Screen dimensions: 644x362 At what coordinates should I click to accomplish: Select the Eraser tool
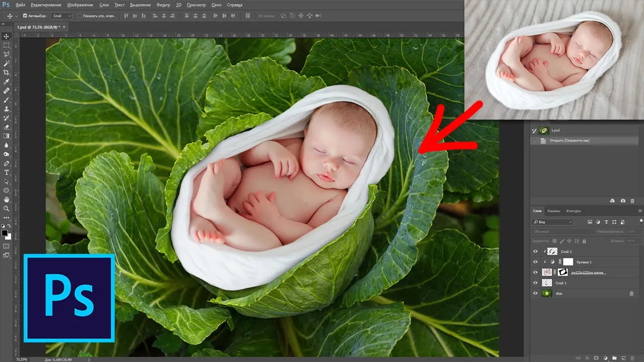(7, 127)
